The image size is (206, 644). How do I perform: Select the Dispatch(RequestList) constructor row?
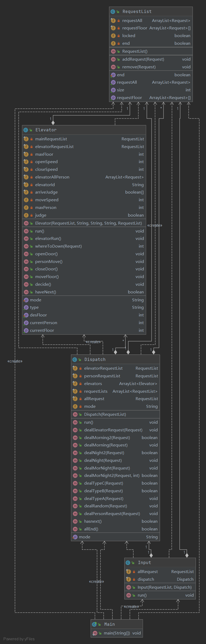coord(115,414)
